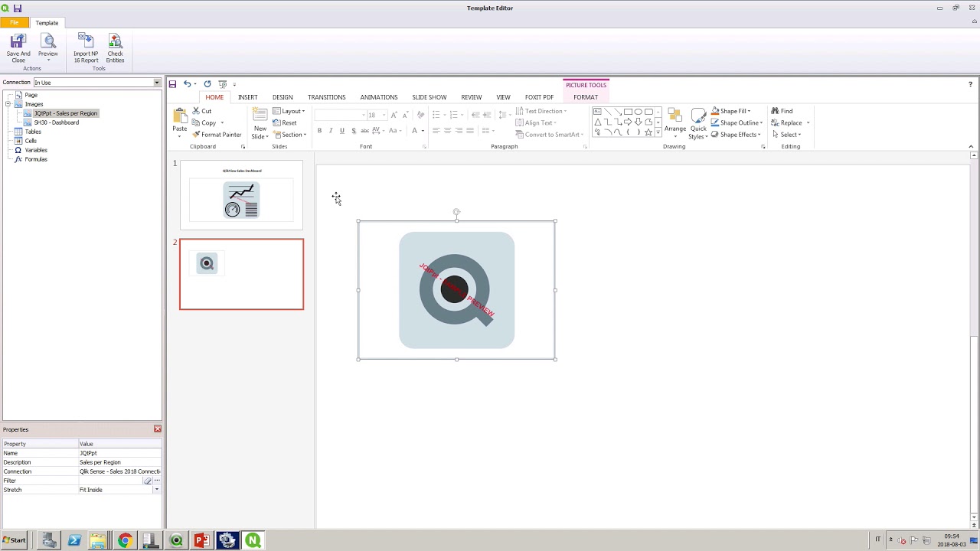Click the Description value Sales per Region
This screenshot has height=551, width=980.
(119, 462)
